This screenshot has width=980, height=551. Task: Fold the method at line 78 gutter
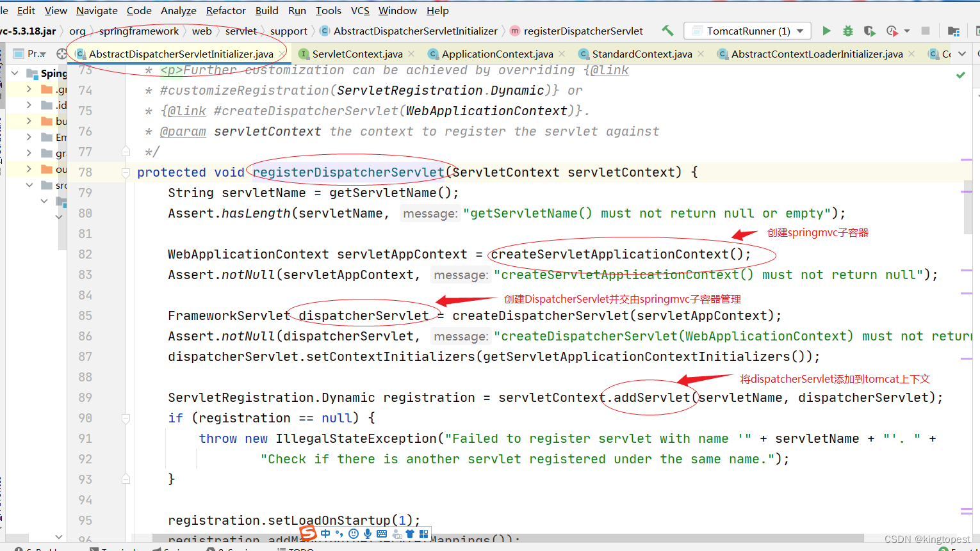point(126,172)
